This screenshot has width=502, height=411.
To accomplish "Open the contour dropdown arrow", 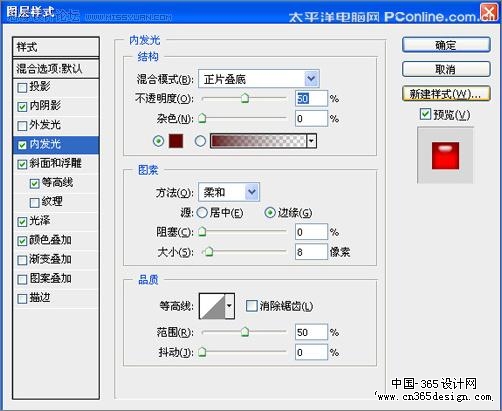I will pyautogui.click(x=230, y=306).
